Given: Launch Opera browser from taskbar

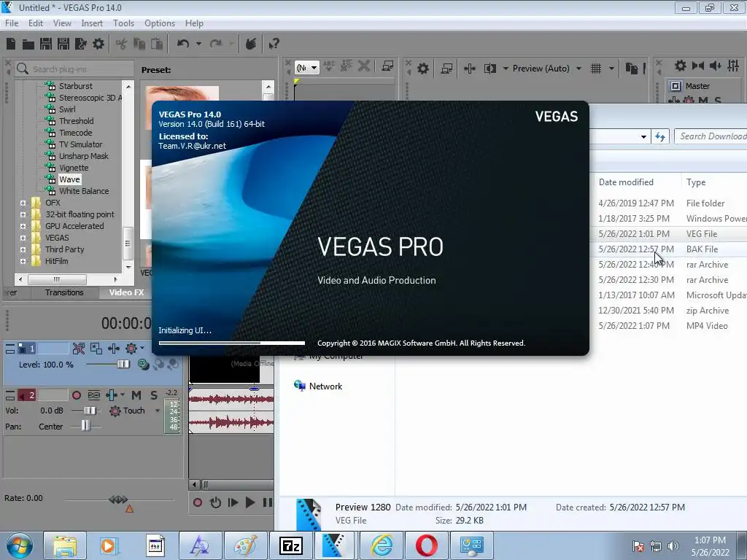Looking at the screenshot, I should [x=426, y=545].
